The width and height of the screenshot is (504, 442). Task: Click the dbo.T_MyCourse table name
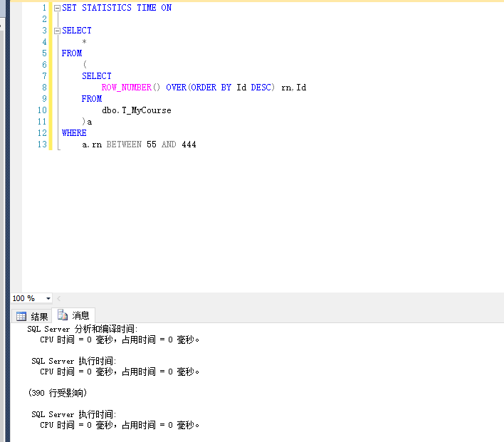136,110
